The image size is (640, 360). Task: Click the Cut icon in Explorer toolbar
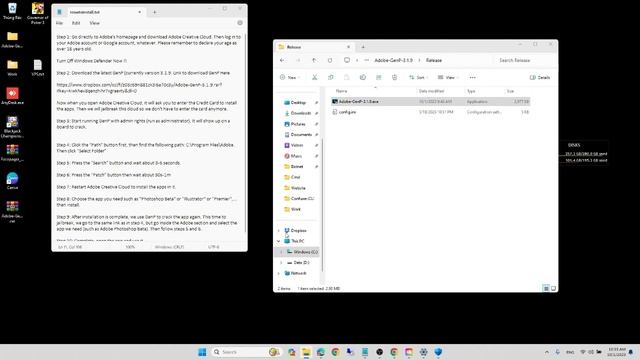[315, 77]
